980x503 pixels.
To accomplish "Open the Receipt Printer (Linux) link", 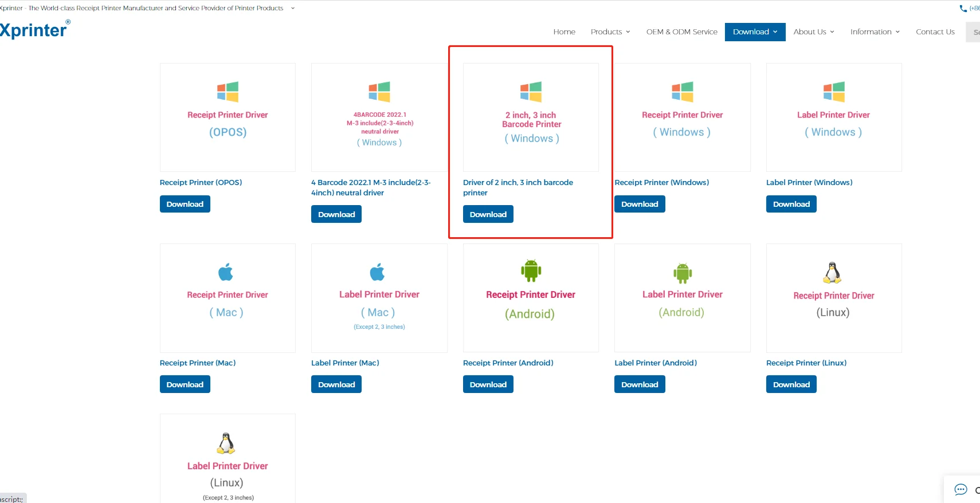I will pyautogui.click(x=806, y=363).
